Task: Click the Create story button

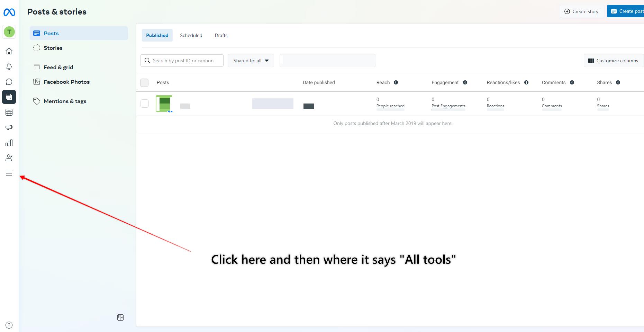Action: click(582, 11)
